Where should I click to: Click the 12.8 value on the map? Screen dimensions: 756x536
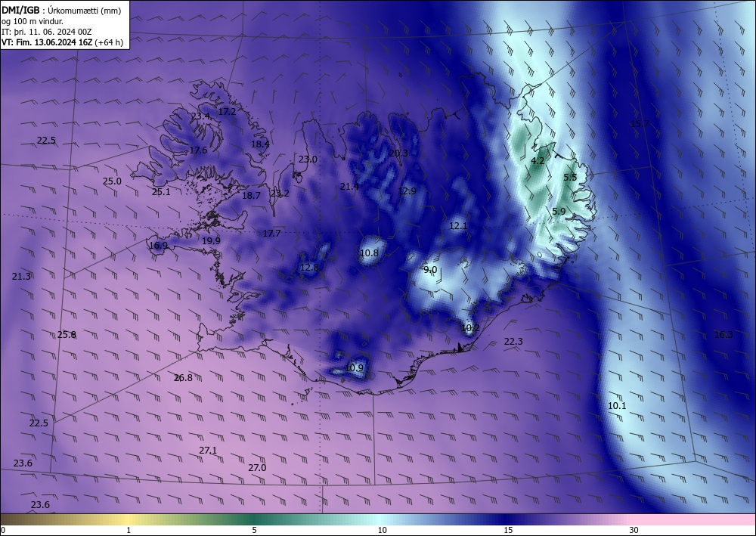pyautogui.click(x=309, y=268)
